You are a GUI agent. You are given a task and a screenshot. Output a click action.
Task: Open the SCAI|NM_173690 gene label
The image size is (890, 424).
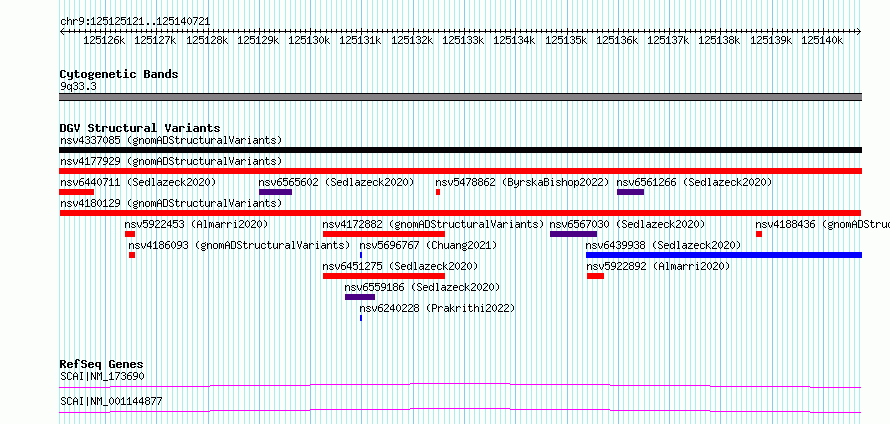102,376
